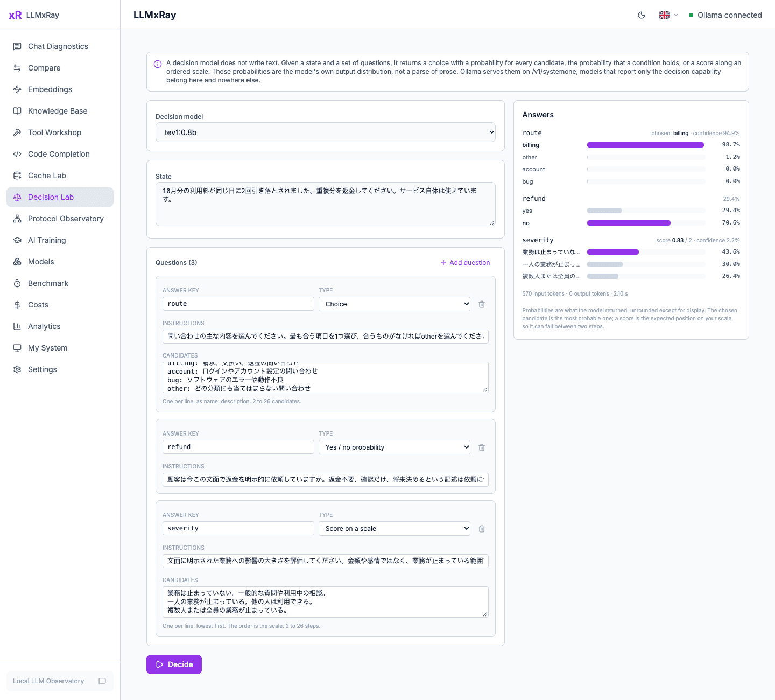Open the Decision model dropdown tev1:0.8b
Viewport: 775px width, 700px height.
(326, 132)
